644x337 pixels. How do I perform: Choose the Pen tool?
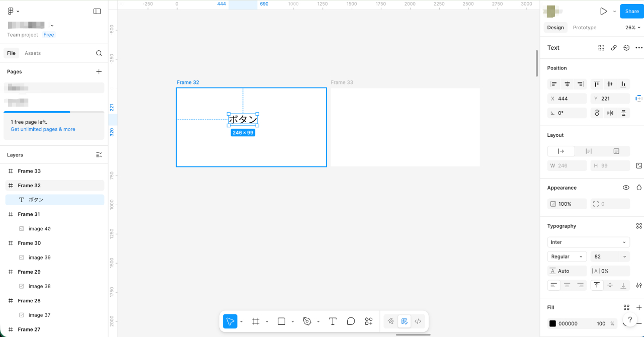coord(307,321)
